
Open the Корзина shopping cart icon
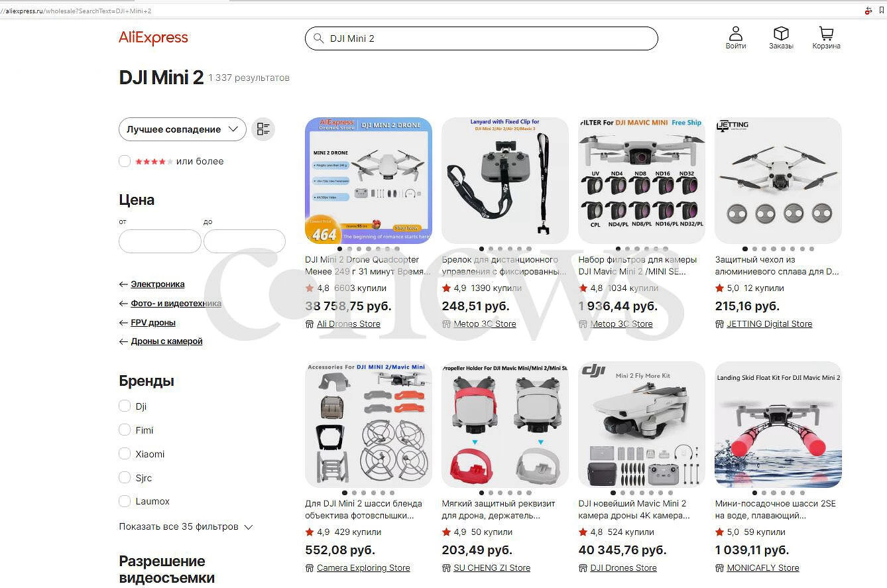coord(826,33)
